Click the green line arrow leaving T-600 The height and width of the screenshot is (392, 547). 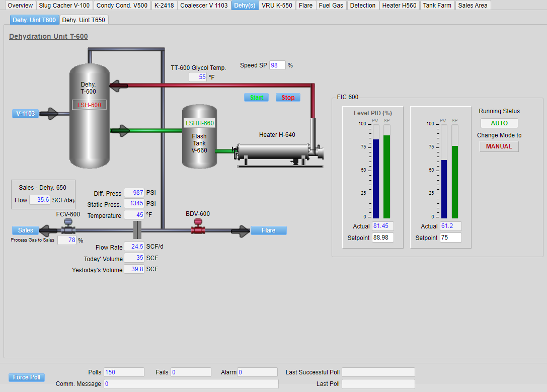tap(120, 131)
